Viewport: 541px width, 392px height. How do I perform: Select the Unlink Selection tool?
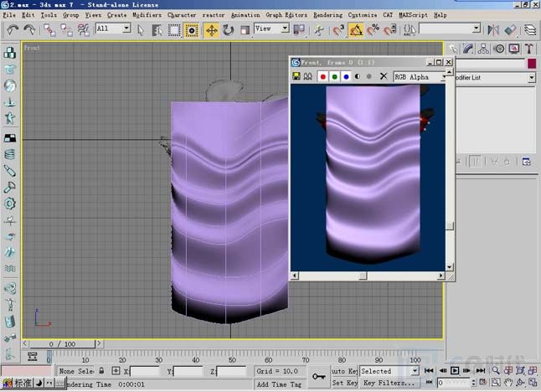coord(66,30)
